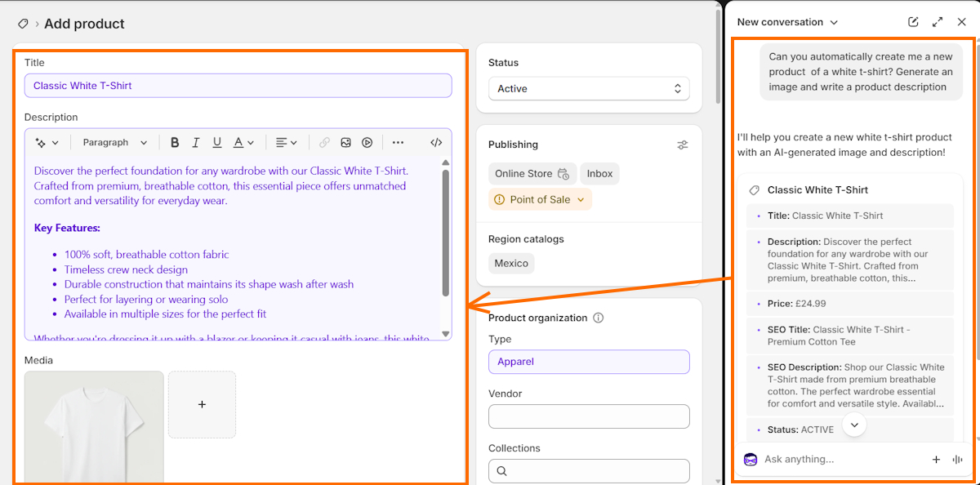980x485 pixels.
Task: Open the New conversation menu
Action: tap(786, 22)
